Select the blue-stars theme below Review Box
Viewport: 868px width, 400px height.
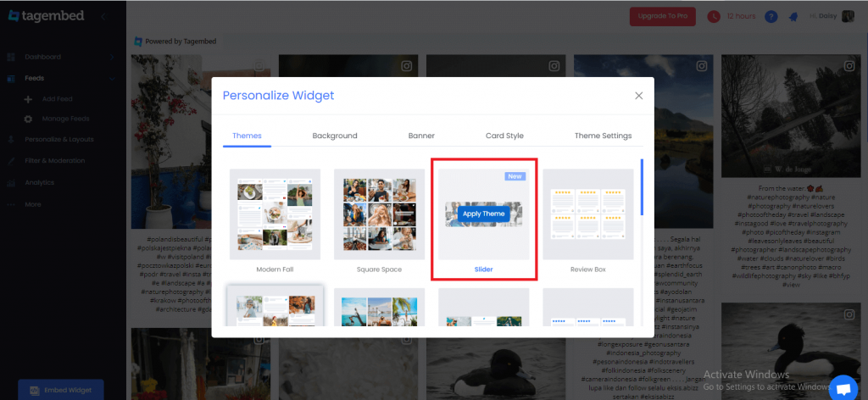click(x=588, y=307)
